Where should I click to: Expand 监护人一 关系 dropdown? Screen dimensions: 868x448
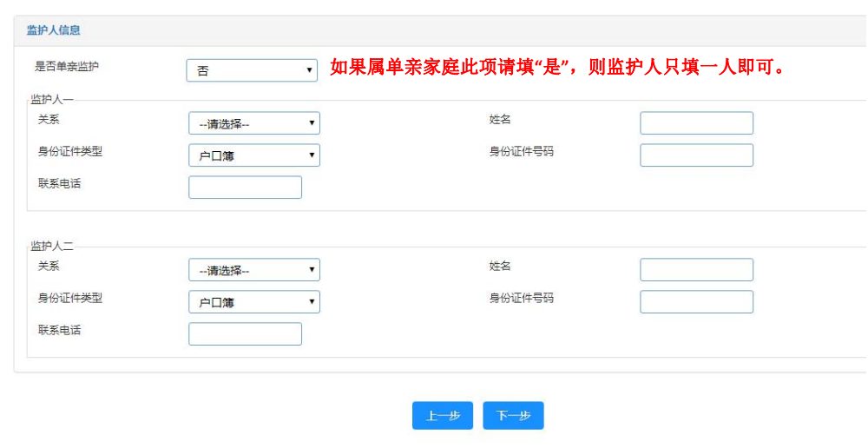point(253,123)
